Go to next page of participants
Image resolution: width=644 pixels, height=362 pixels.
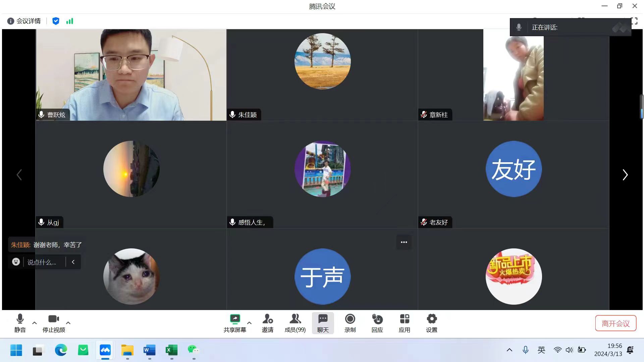[x=625, y=175]
